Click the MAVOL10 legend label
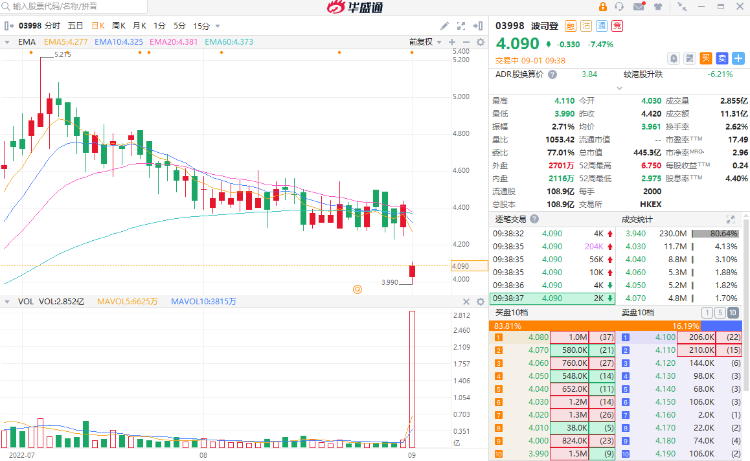This screenshot has height=461, width=750. [204, 302]
